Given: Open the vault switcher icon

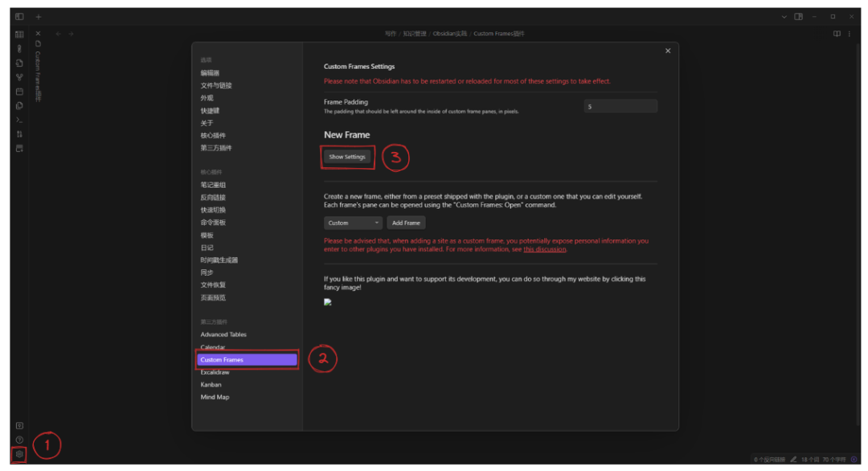Looking at the screenshot, I should coord(19,426).
